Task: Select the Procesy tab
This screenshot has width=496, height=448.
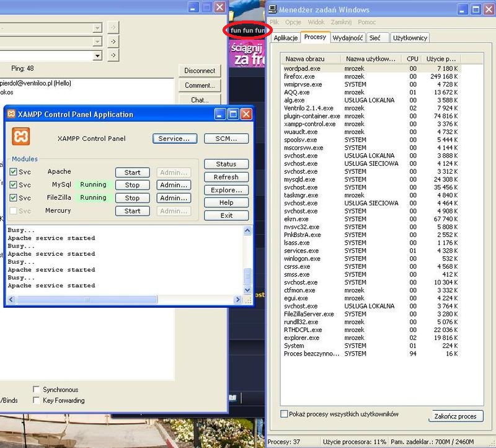Action: click(315, 37)
